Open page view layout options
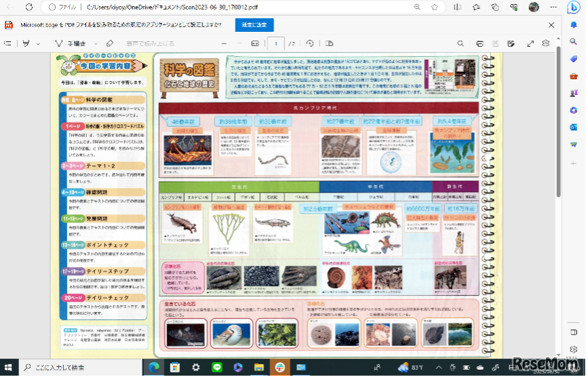This screenshot has height=379, width=588. click(x=330, y=43)
